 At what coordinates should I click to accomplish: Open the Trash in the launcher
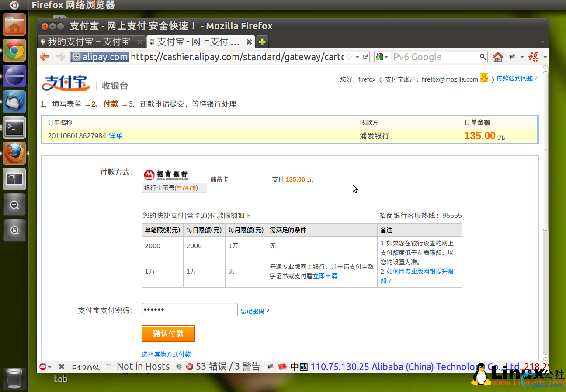click(x=14, y=379)
